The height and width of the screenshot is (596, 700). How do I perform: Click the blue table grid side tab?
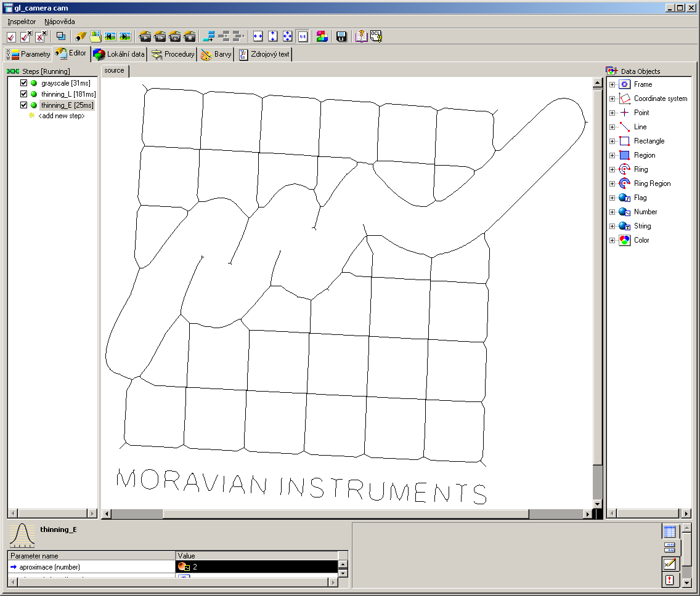(670, 531)
